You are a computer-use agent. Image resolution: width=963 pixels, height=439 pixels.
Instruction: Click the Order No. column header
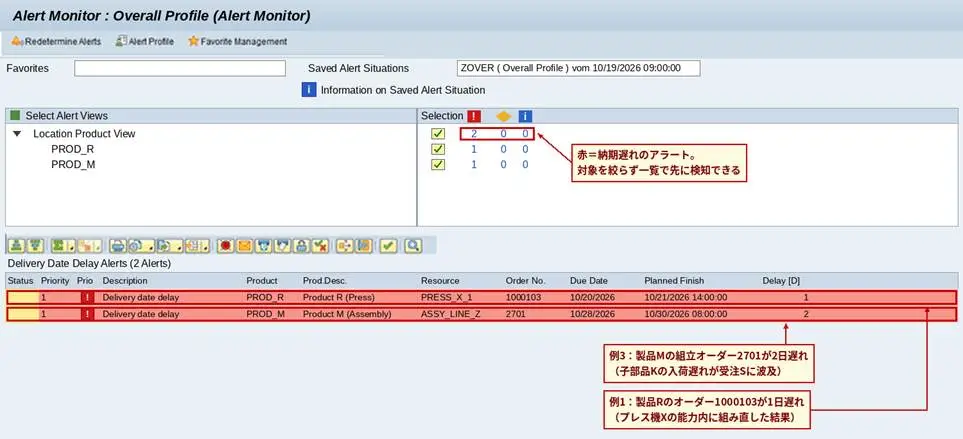(525, 281)
